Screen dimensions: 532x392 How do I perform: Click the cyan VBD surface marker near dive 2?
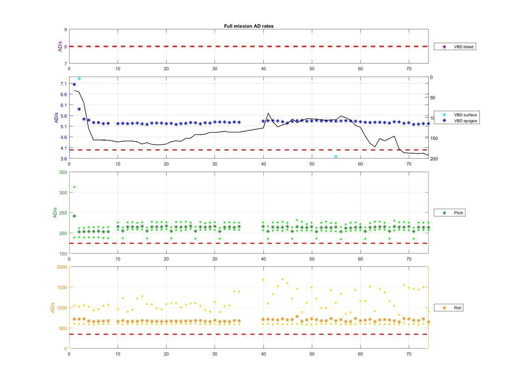click(79, 79)
